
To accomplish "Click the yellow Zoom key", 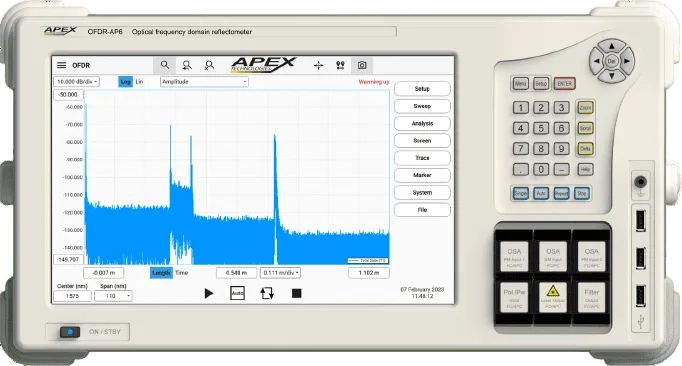I will point(585,108).
